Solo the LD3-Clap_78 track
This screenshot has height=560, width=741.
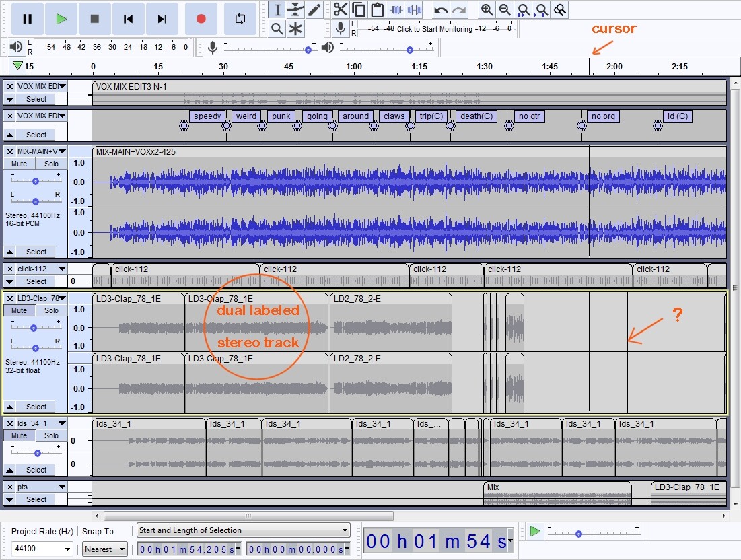pos(52,310)
